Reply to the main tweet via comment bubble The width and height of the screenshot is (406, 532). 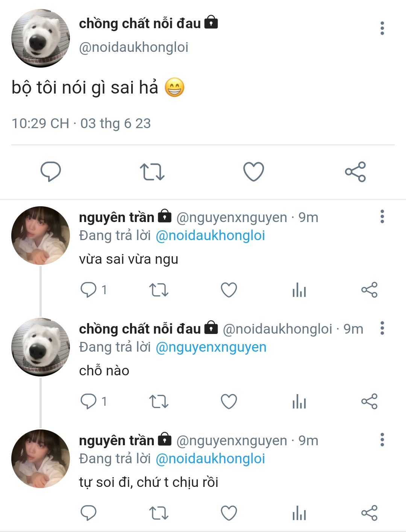[x=51, y=172]
